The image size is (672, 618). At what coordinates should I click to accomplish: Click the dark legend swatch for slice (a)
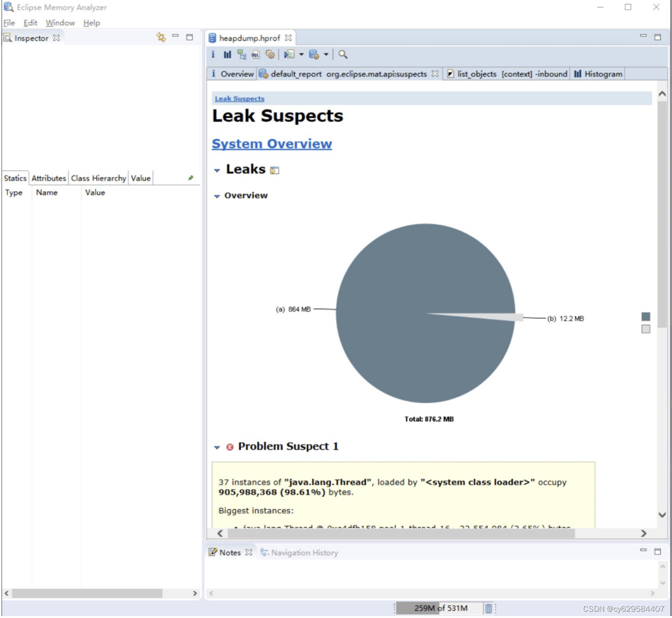[x=646, y=317]
